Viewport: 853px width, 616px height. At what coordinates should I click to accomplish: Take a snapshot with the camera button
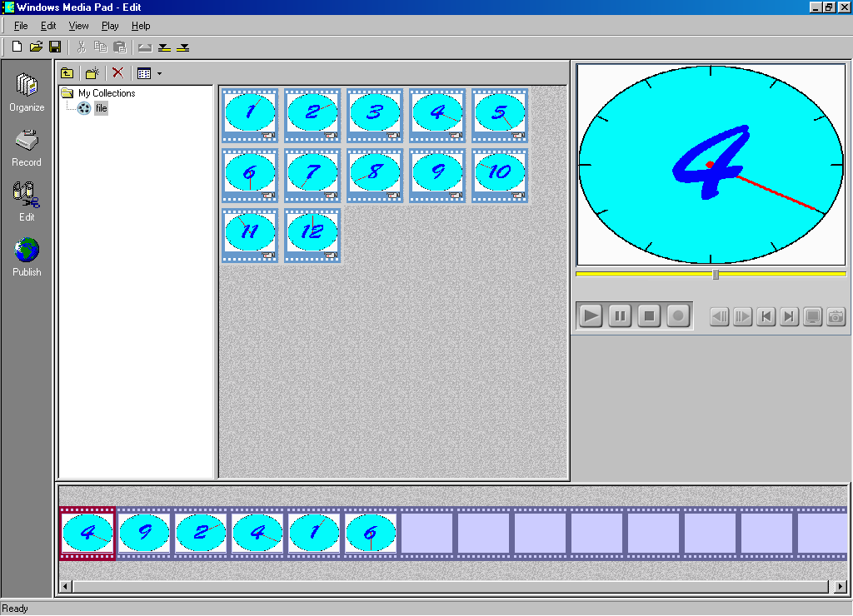836,316
